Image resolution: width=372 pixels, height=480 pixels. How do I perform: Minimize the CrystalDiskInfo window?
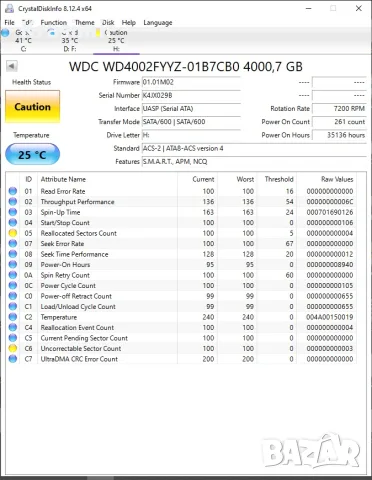[309, 8]
